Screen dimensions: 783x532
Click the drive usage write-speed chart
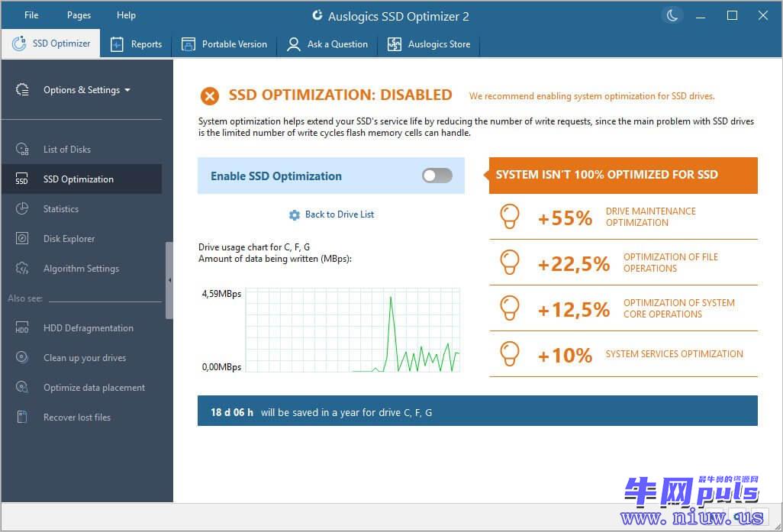353,330
